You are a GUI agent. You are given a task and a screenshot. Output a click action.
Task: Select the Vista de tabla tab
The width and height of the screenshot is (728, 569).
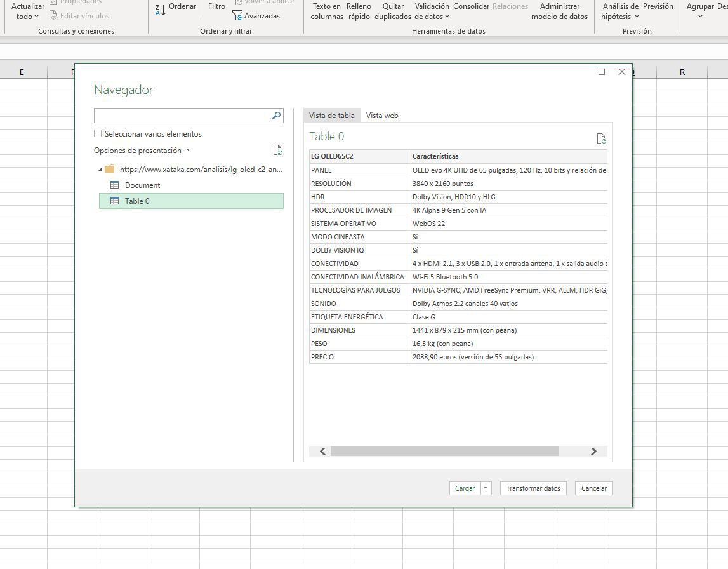tap(331, 115)
